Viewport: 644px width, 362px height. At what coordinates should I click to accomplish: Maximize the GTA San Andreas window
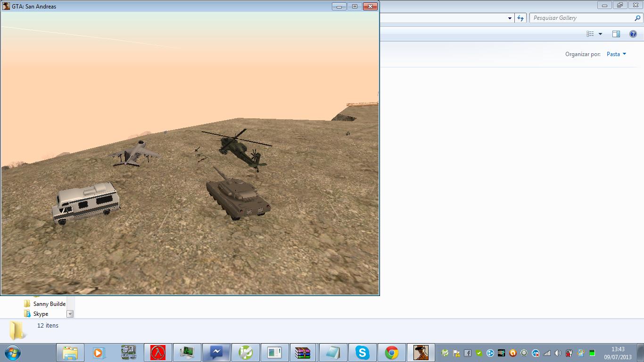pyautogui.click(x=355, y=6)
